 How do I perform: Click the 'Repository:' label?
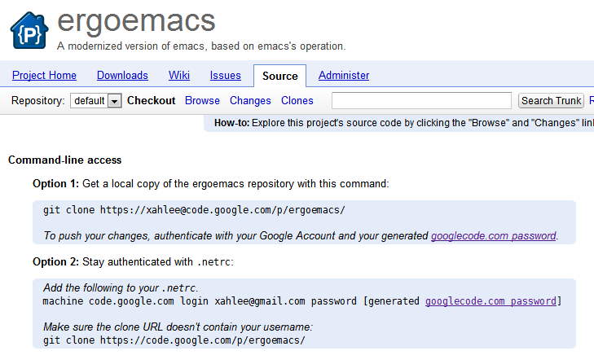click(37, 101)
